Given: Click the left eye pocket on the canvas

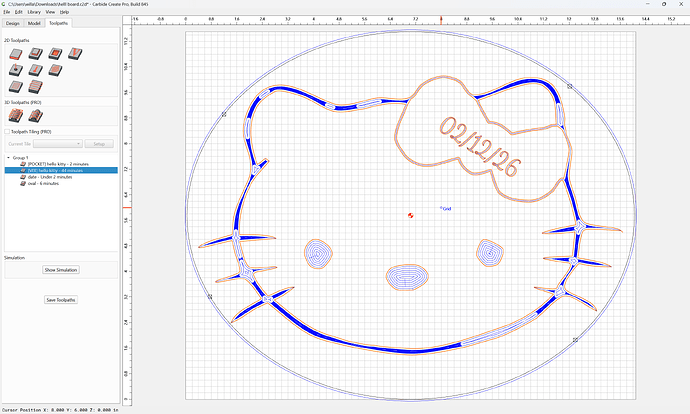Looking at the screenshot, I should point(318,253).
